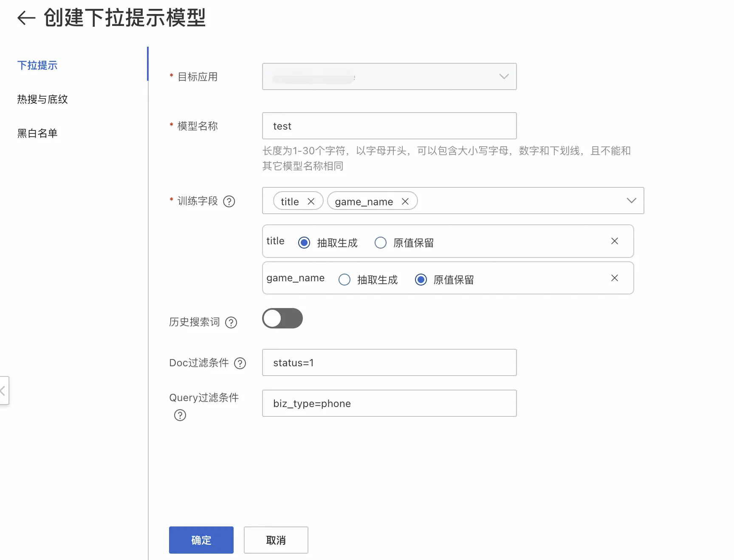Viewport: 734px width, 560px height.
Task: Switch to the 热搜与底纹 tab
Action: 42,99
